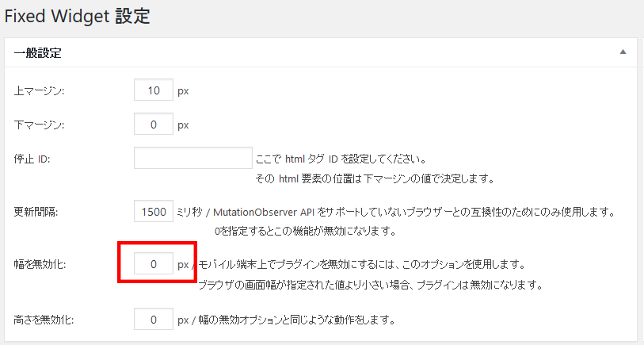This screenshot has width=644, height=345.
Task: Collapse the 一般設定 panel with the triangle
Action: [x=623, y=52]
